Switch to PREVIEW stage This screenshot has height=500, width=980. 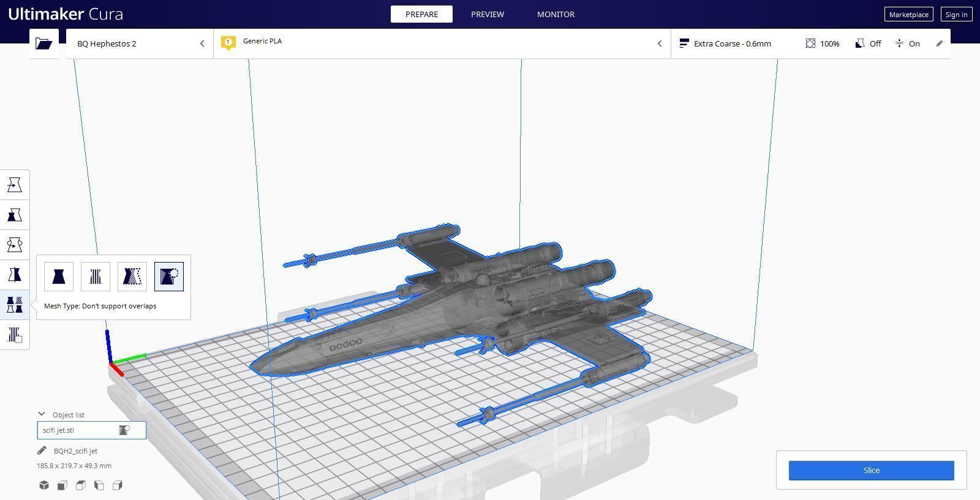click(x=488, y=14)
